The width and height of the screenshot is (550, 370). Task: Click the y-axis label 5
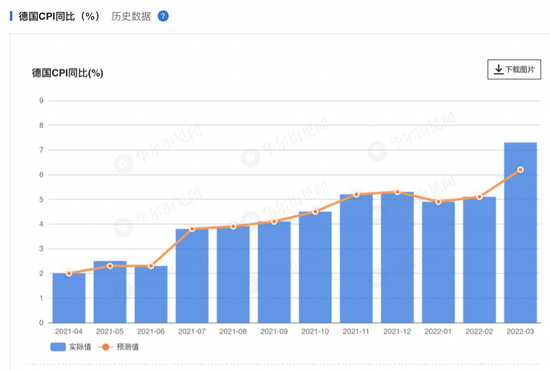(x=41, y=199)
